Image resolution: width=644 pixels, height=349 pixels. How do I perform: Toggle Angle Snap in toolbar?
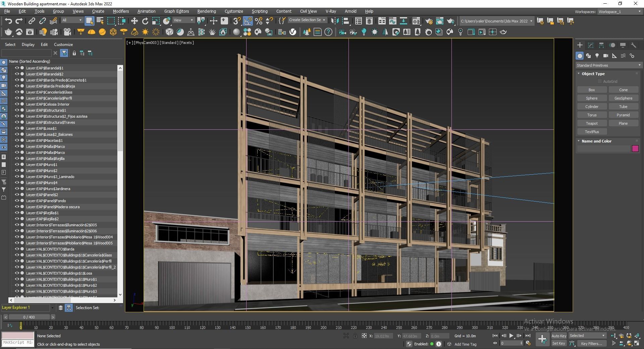coord(248,21)
